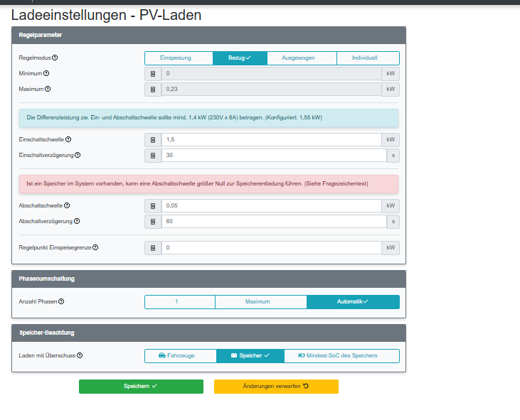Click Änderungen verwerfen button

tap(276, 387)
